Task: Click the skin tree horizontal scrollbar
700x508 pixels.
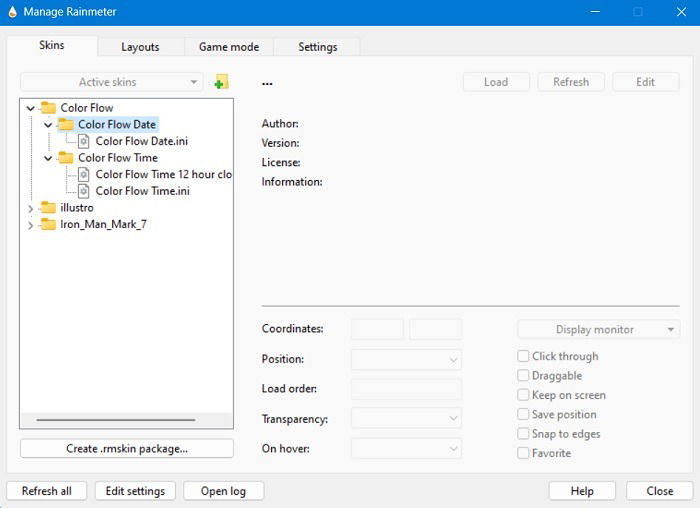Action: click(x=116, y=420)
